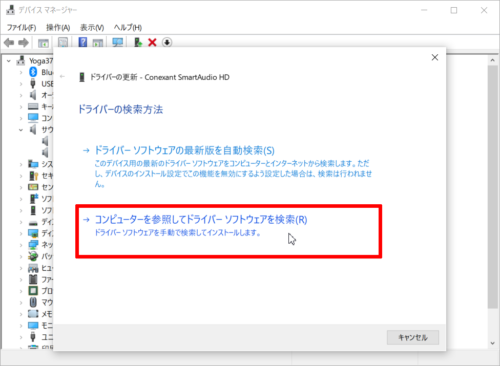The height and width of the screenshot is (366, 500).
Task: Choose コンピューターを参照してドライバー ソフトウェアを検索(R)
Action: tap(201, 220)
